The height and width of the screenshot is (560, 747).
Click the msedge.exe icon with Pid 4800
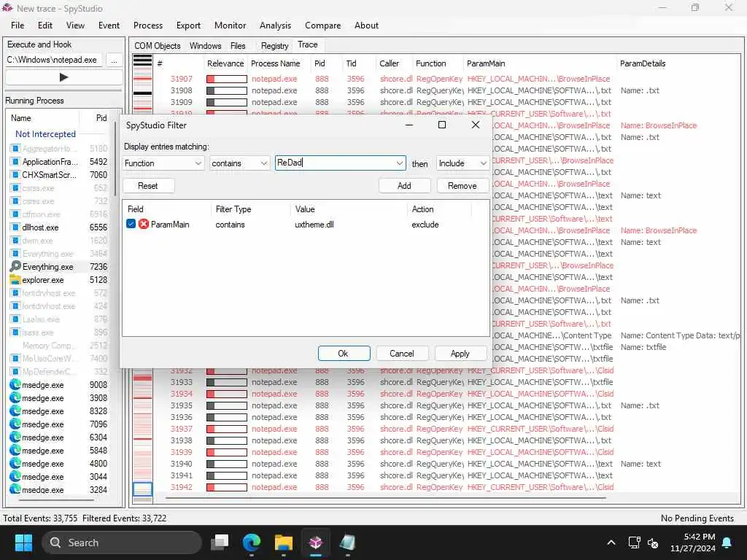15,463
